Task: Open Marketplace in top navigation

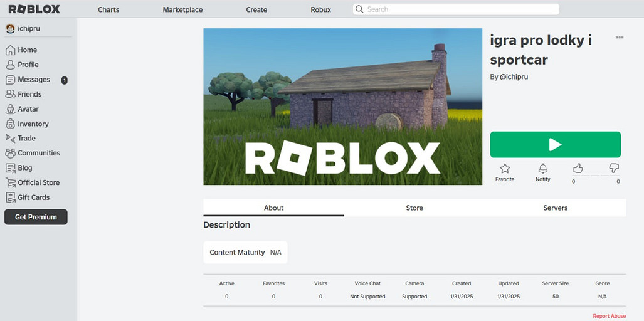Action: click(x=182, y=9)
